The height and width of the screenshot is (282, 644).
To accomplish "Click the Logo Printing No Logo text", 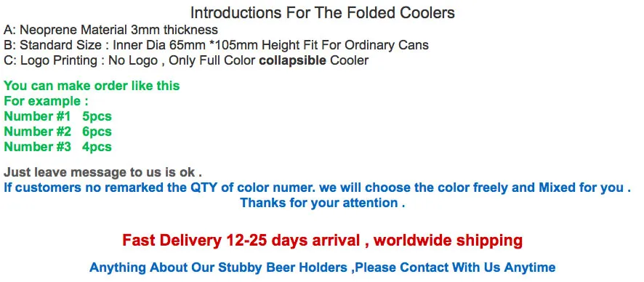I will [x=81, y=60].
